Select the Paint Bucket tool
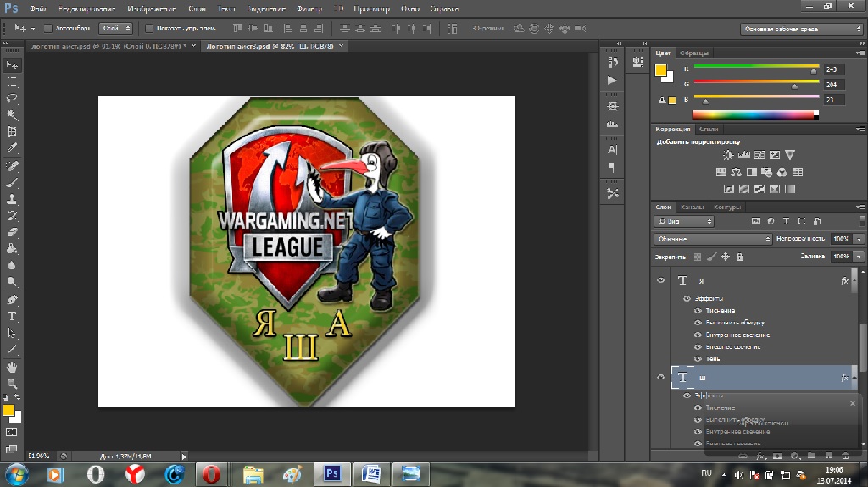The height and width of the screenshot is (487, 868). click(x=12, y=249)
